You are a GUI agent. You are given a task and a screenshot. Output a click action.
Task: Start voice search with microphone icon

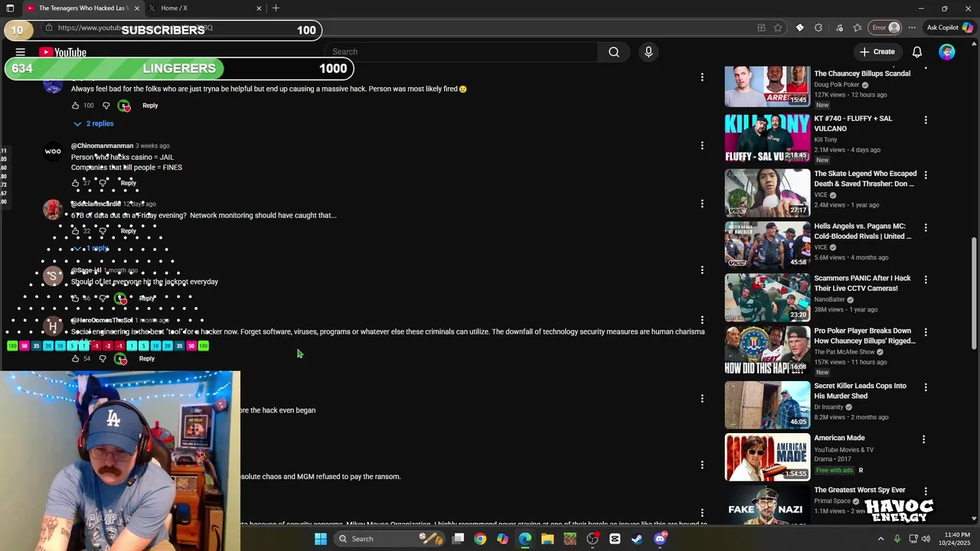pos(648,52)
